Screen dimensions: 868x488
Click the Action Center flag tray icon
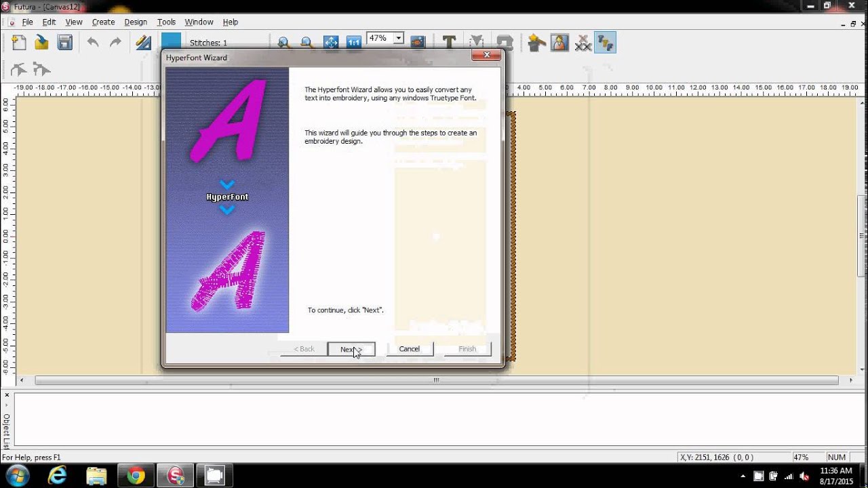(759, 476)
